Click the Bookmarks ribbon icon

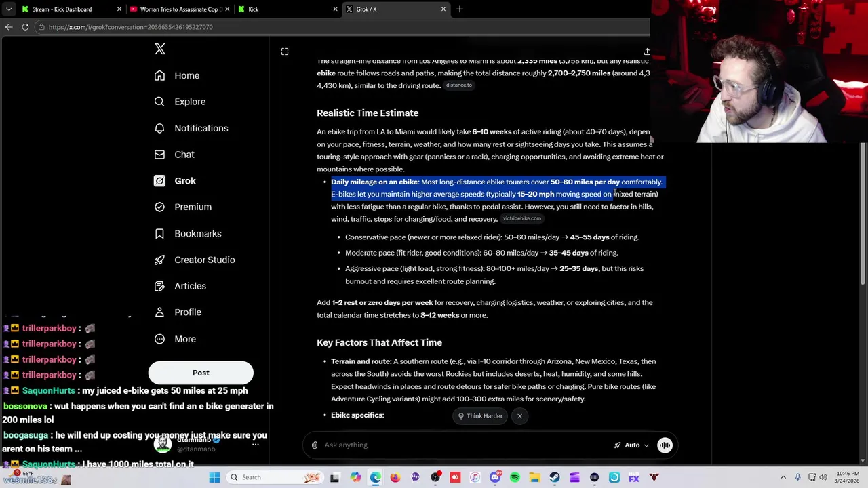(x=159, y=233)
